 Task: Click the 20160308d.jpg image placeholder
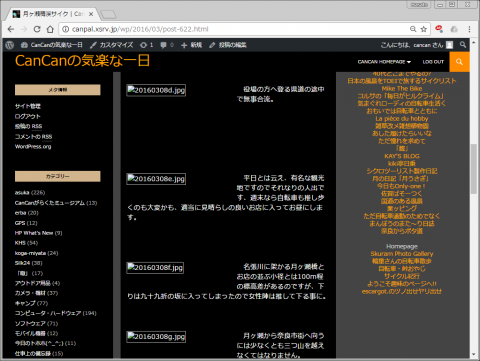click(156, 90)
